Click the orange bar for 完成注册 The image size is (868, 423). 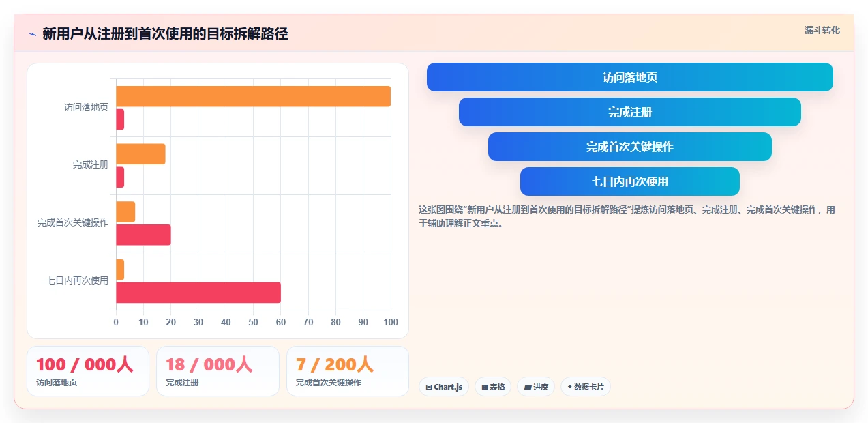pos(140,154)
